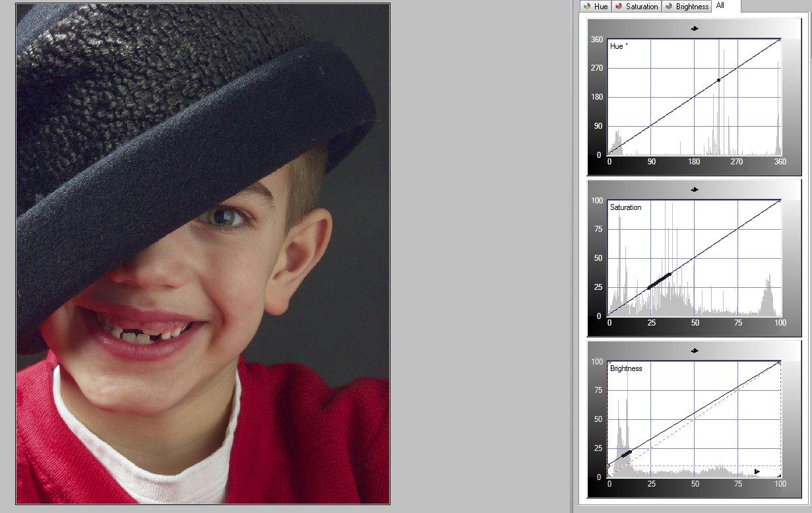Click the gray sphere icon on Brightness tab
This screenshot has height=513, width=812.
(x=668, y=7)
